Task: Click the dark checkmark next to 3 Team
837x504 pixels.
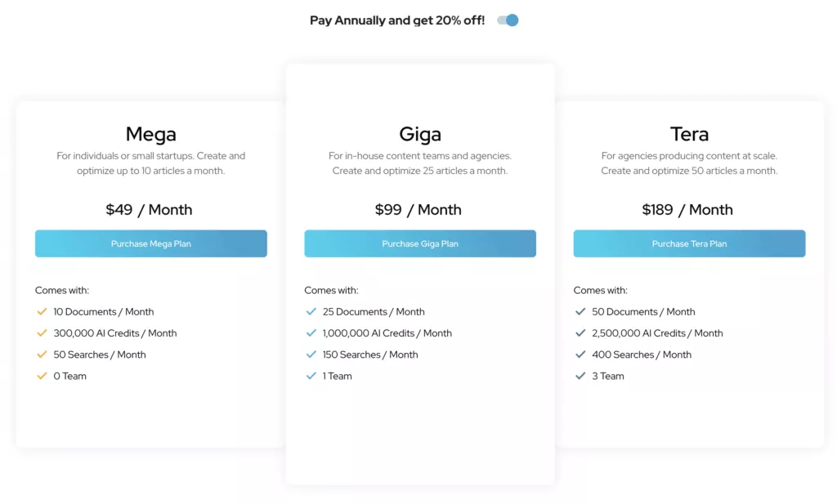Action: click(580, 376)
